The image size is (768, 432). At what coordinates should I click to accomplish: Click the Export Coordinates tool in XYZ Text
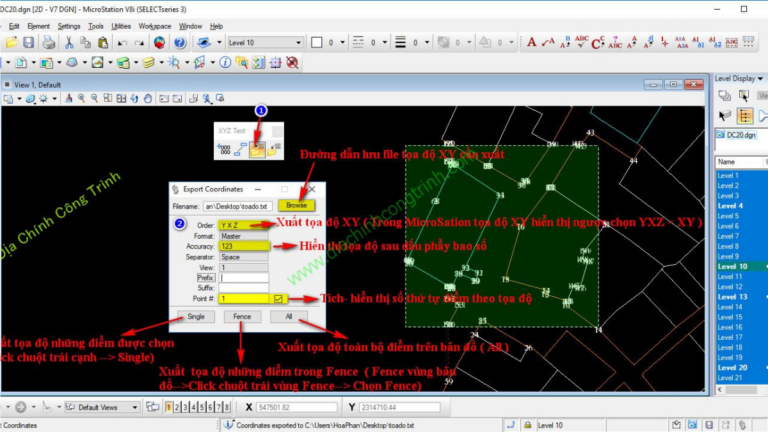coord(258,148)
